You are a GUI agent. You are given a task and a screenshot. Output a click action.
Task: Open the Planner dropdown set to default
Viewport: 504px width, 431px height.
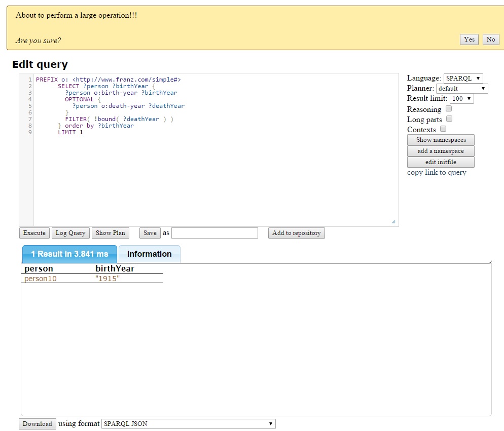pyautogui.click(x=461, y=89)
